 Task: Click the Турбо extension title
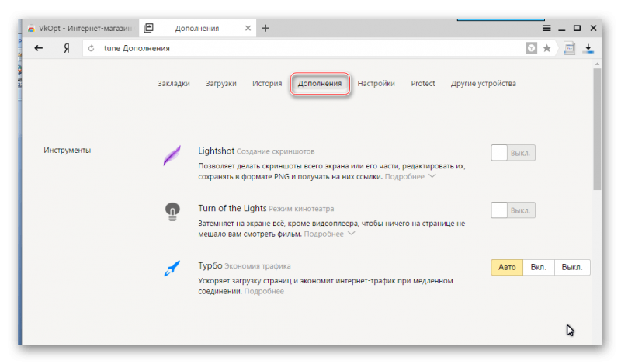(210, 265)
